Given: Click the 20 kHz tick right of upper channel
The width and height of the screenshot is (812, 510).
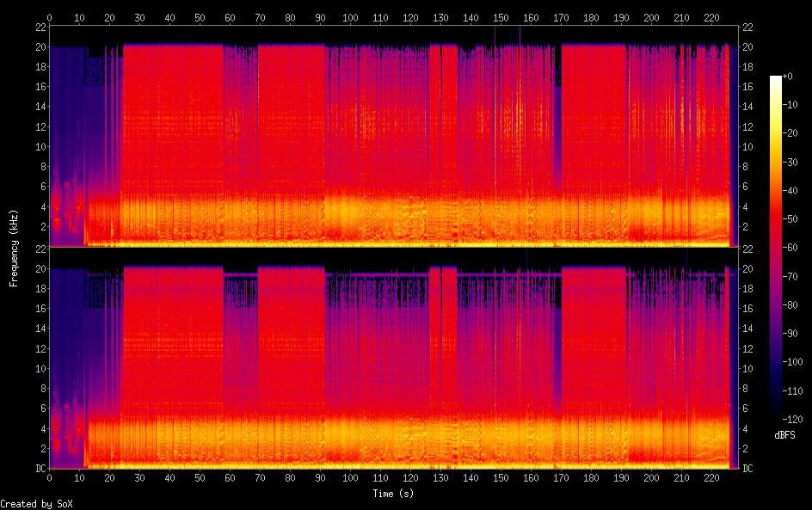Looking at the screenshot, I should (747, 46).
